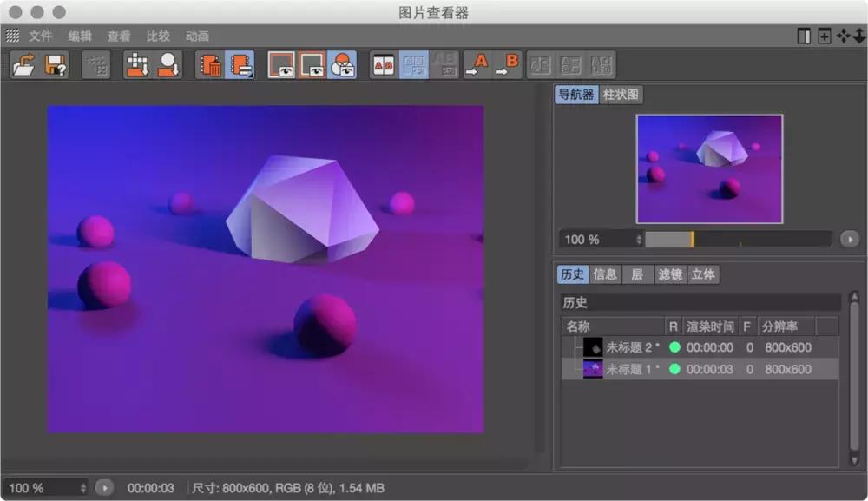Enable the single image view eye icon
Screen dimensions: 868x501
click(288, 64)
